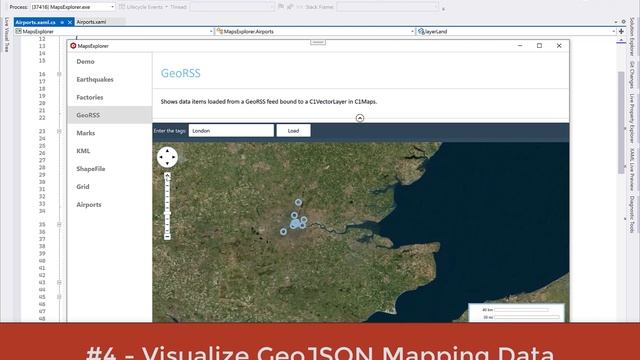Toggle the code fold at line 35
Viewport: 640px width, 360px height.
pyautogui.click(x=59, y=224)
